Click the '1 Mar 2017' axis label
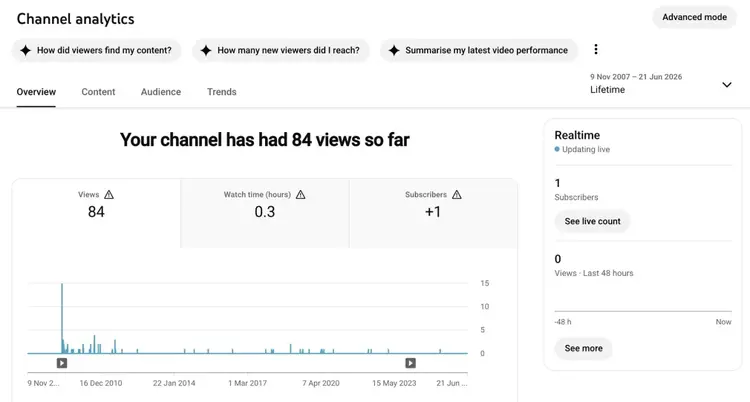This screenshot has height=402, width=750. [248, 383]
